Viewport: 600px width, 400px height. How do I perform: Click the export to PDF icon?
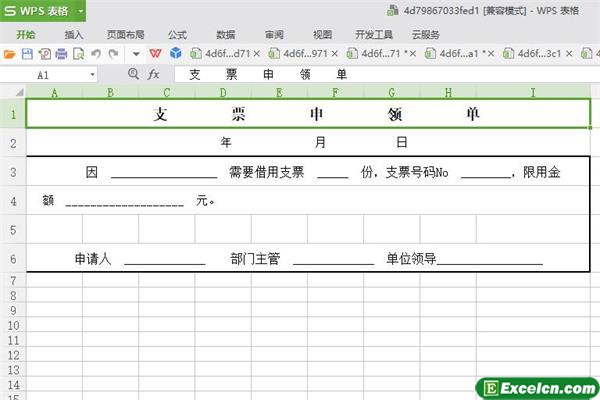tap(44, 54)
